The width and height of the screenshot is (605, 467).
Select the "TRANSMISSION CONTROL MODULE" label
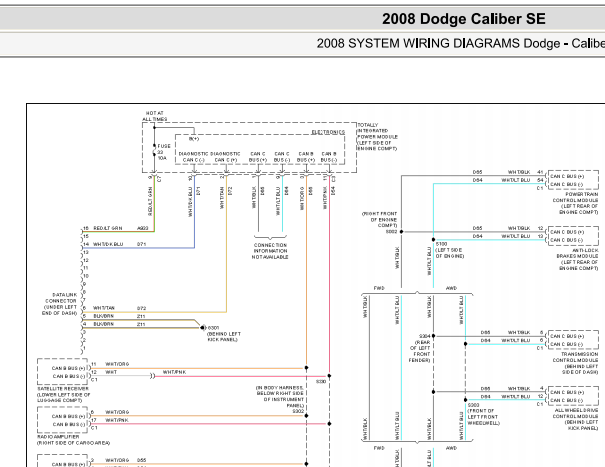point(575,363)
